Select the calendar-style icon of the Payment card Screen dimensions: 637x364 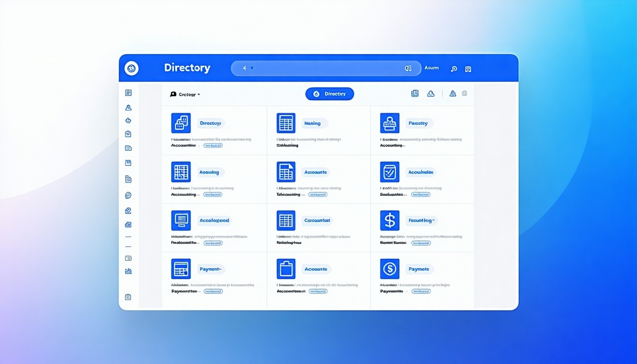(181, 269)
